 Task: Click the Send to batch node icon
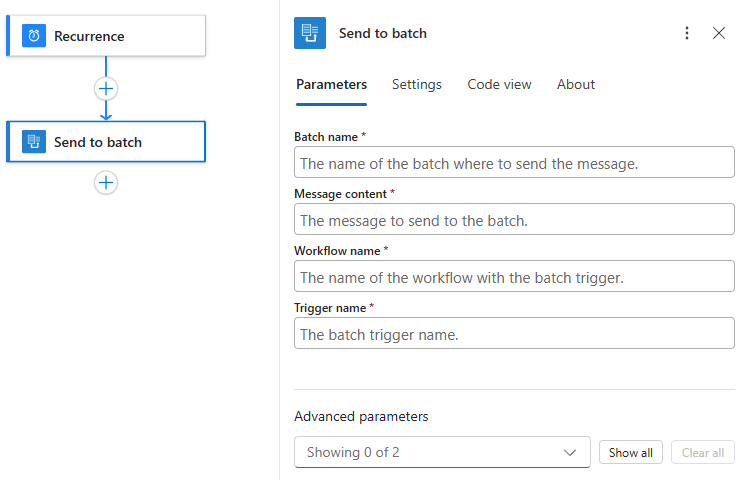pyautogui.click(x=34, y=142)
